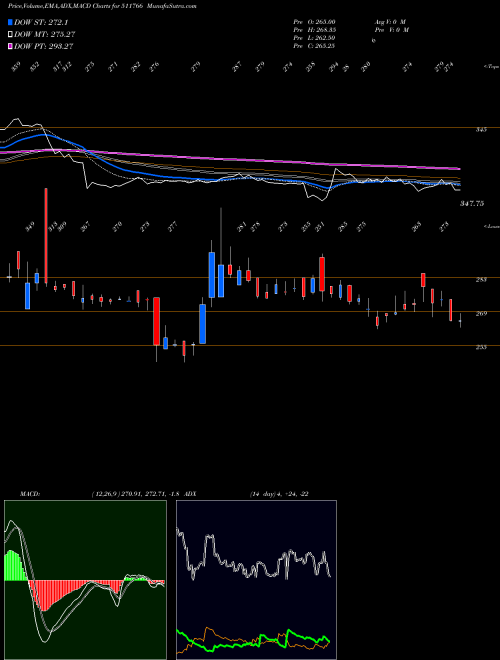
Task: Click the 'ADX' indicator label
Action: (190, 494)
